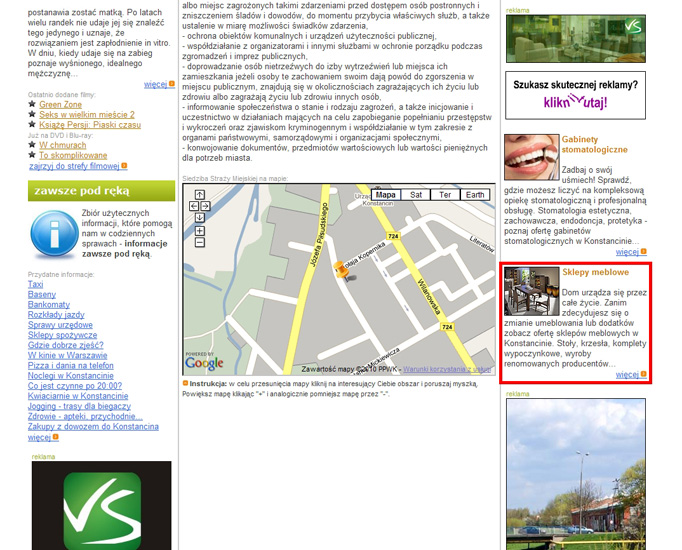682x550 pixels.
Task: Open the Baseny link
Action: click(x=42, y=294)
